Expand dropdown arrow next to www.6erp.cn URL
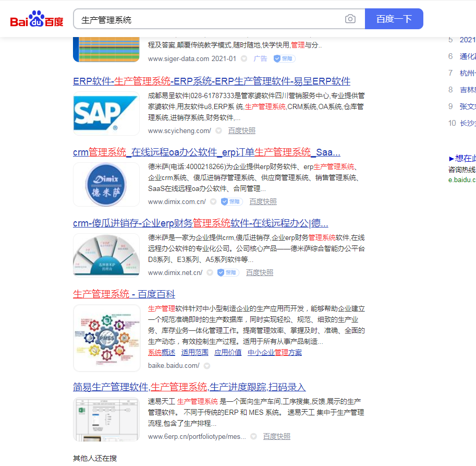Viewport: 476px width, 466px height. click(254, 437)
